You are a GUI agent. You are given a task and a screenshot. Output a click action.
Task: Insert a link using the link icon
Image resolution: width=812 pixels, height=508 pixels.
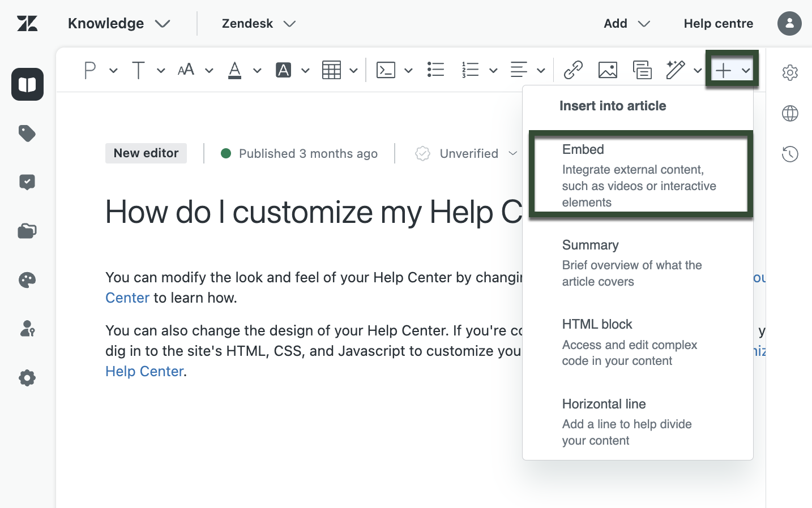coord(572,70)
